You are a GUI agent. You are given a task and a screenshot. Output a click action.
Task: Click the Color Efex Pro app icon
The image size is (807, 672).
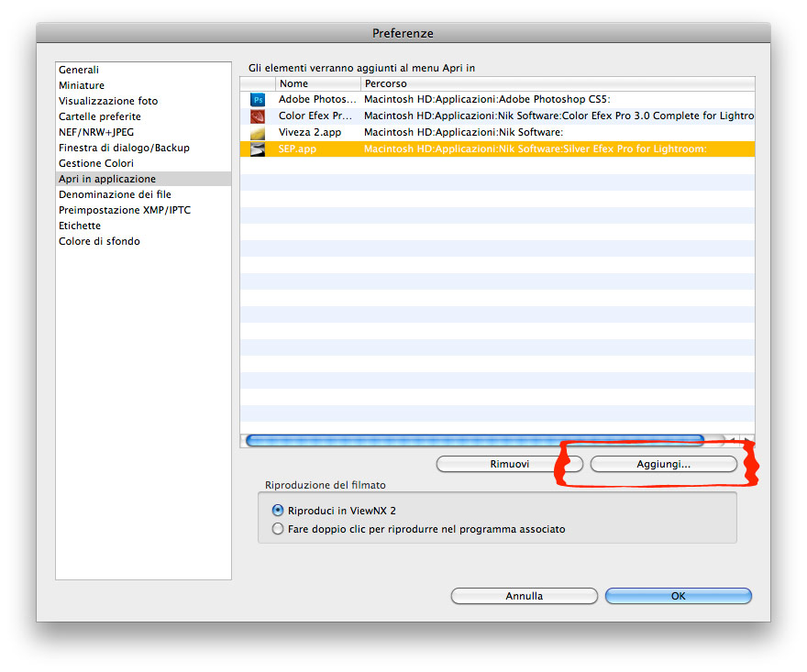(258, 116)
